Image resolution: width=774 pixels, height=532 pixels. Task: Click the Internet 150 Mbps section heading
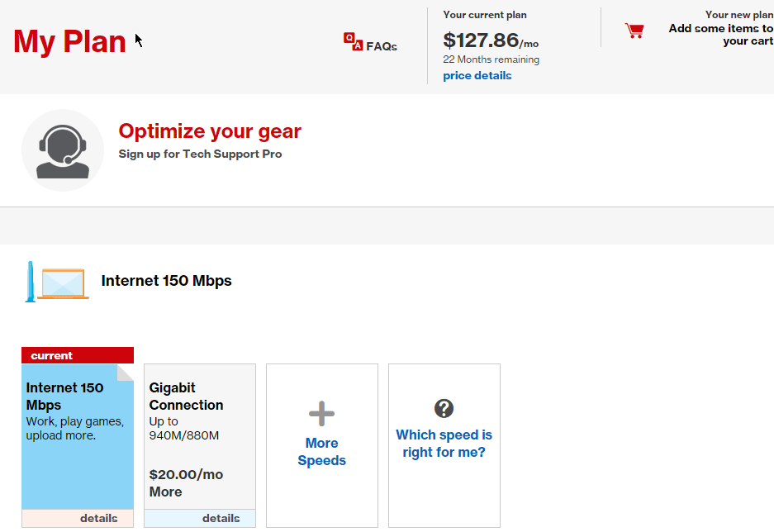click(166, 281)
